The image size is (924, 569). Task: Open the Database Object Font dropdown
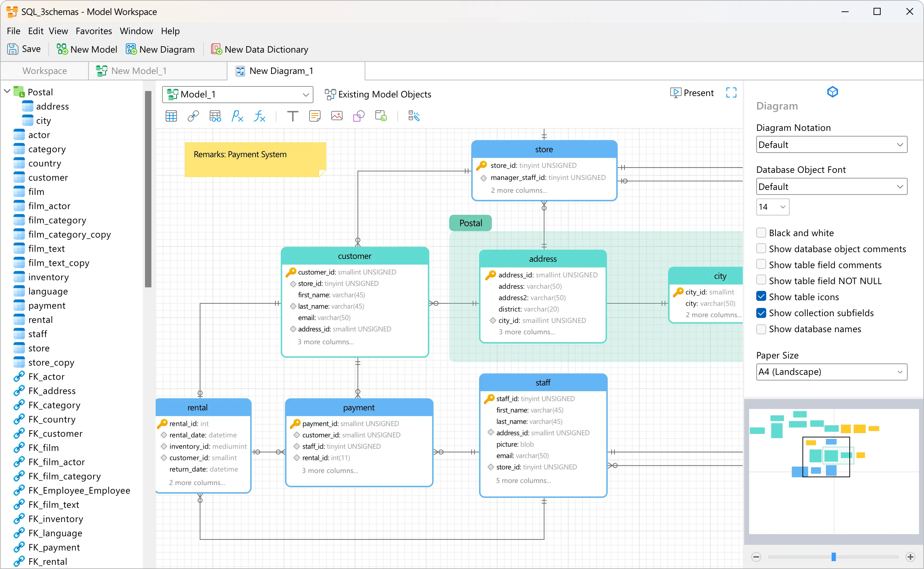tap(832, 187)
